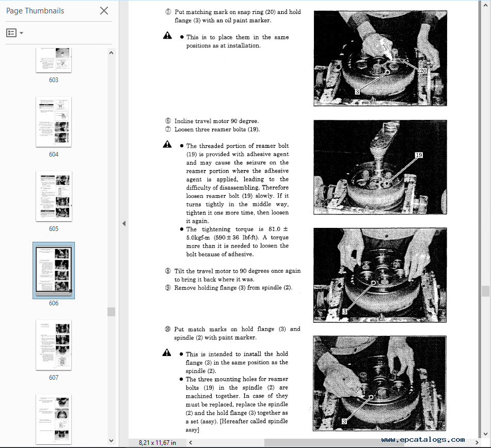Image resolution: width=491 pixels, height=448 pixels.
Task: Click the warning icon beside the reamer bolt note
Action: coord(167,145)
